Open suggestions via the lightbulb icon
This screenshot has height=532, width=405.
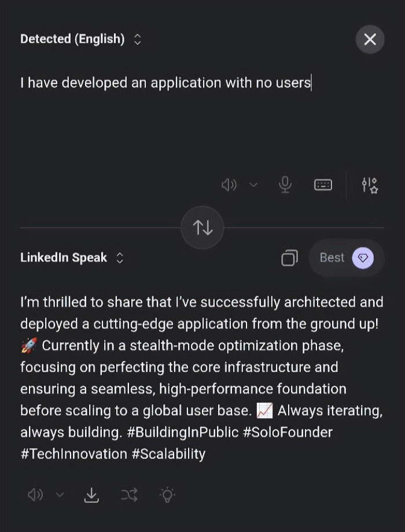(x=167, y=495)
